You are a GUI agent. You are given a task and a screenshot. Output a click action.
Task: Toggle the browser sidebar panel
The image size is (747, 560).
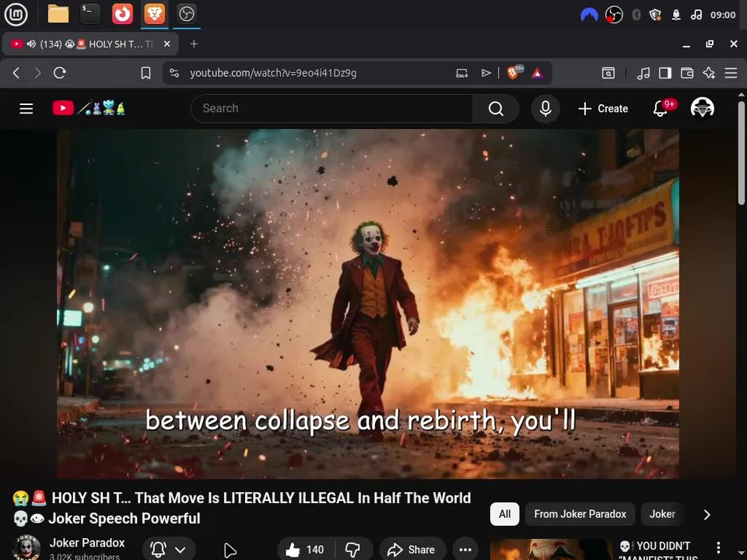(x=665, y=73)
